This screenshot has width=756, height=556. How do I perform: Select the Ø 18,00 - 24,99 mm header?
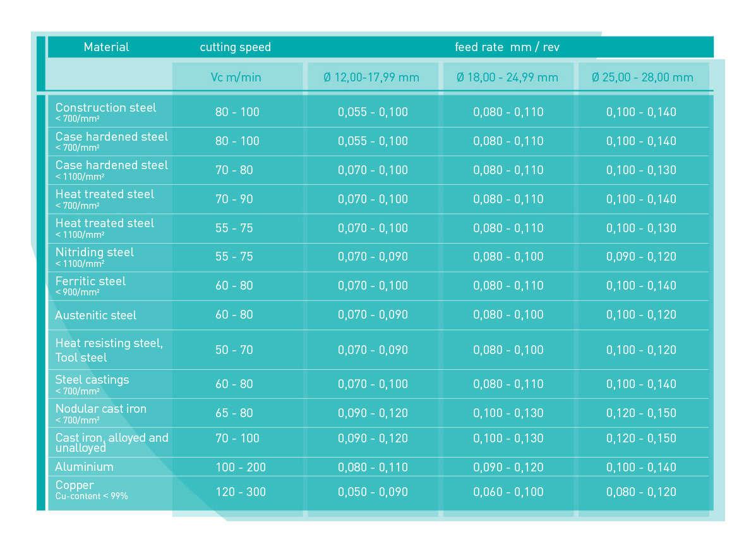pyautogui.click(x=507, y=76)
